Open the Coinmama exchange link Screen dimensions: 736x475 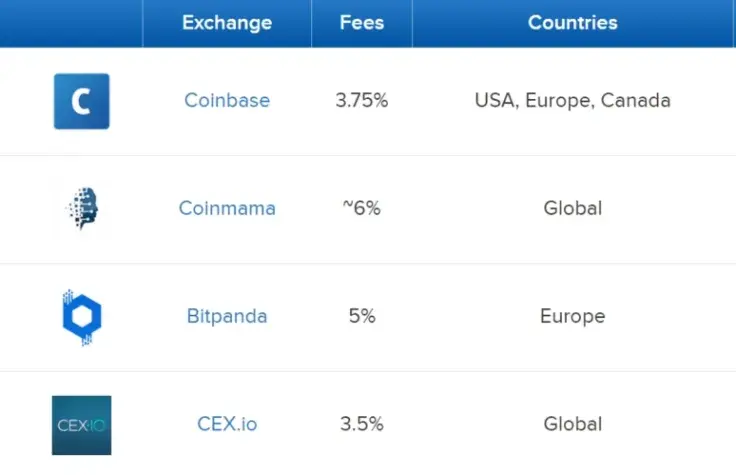pos(227,209)
